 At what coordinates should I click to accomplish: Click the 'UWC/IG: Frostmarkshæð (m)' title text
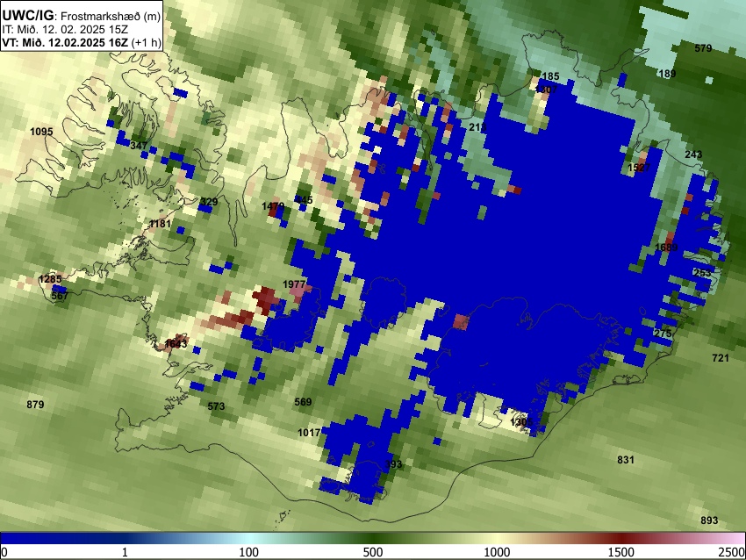coord(82,16)
